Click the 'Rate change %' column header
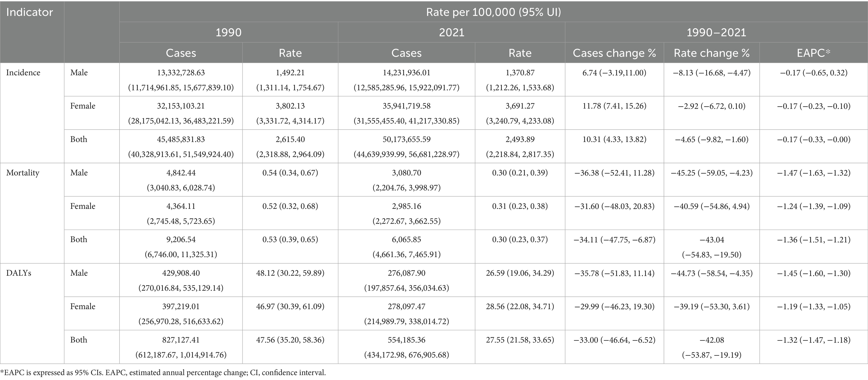The image size is (868, 380). (x=712, y=53)
